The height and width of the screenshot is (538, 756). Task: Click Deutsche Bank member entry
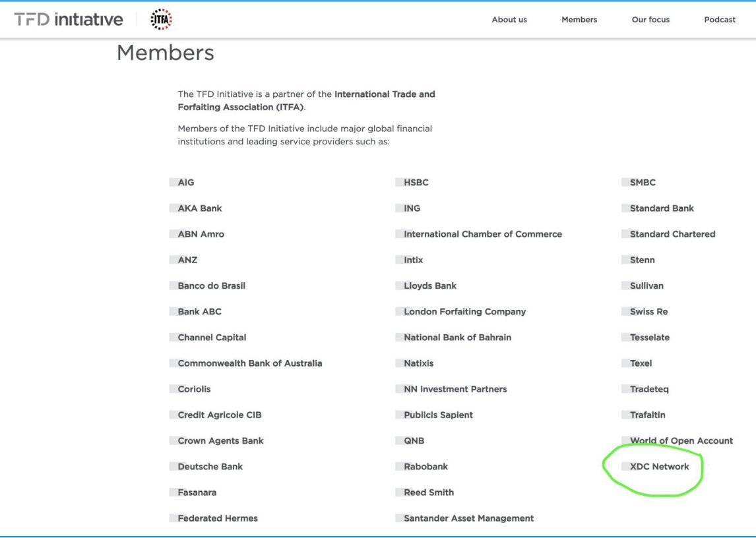point(210,467)
